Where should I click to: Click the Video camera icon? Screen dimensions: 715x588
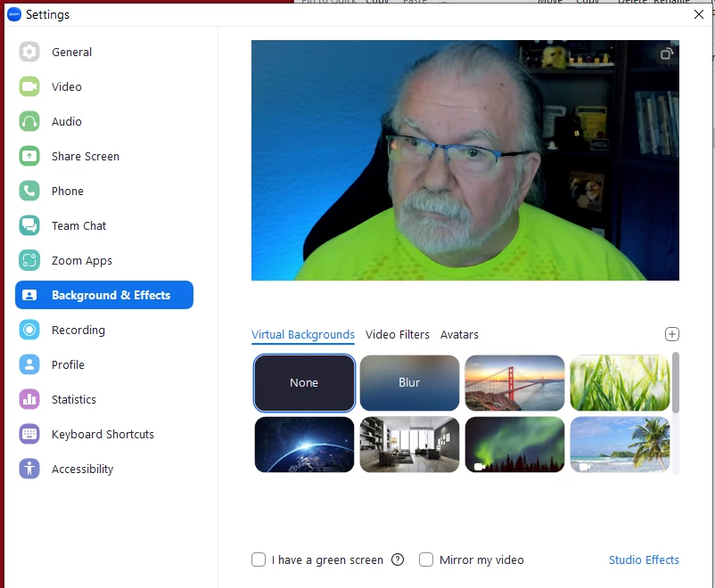(x=29, y=86)
